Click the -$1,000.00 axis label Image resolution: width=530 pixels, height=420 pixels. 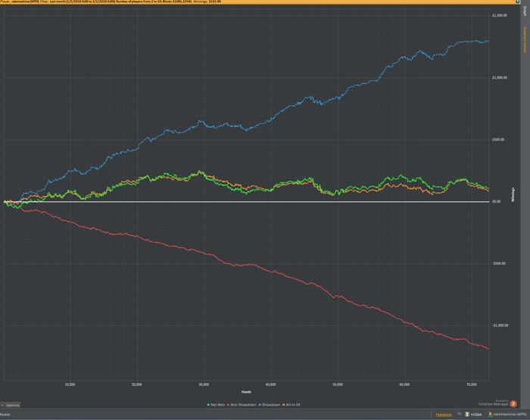coord(500,325)
